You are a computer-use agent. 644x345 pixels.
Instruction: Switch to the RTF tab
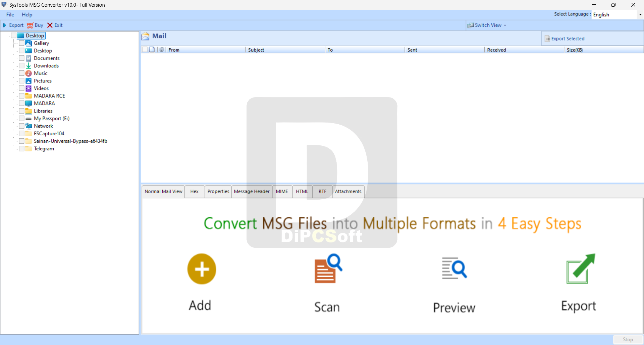click(x=322, y=192)
